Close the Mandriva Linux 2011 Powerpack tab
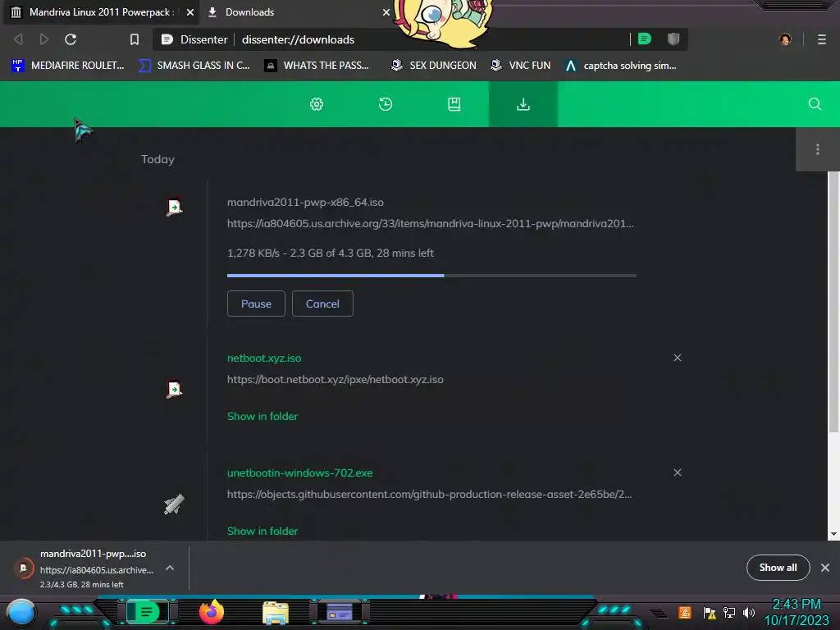Screen dimensions: 840x630 [190, 11]
